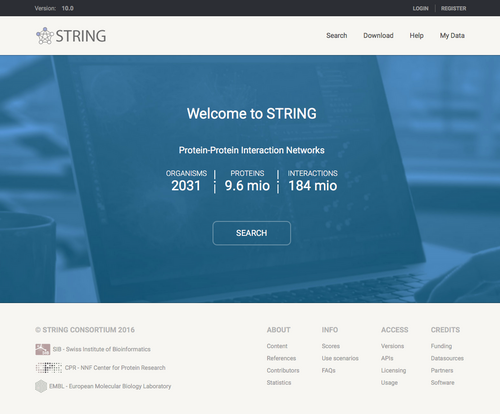Click the Protein-Protein Interaction Networks subtitle
Image resolution: width=500 pixels, height=414 pixels.
pyautogui.click(x=252, y=150)
